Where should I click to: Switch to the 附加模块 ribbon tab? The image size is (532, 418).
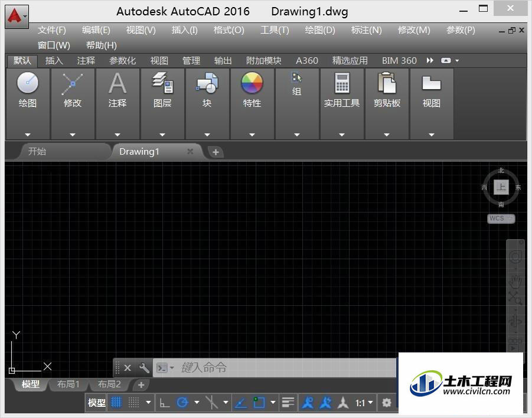263,61
